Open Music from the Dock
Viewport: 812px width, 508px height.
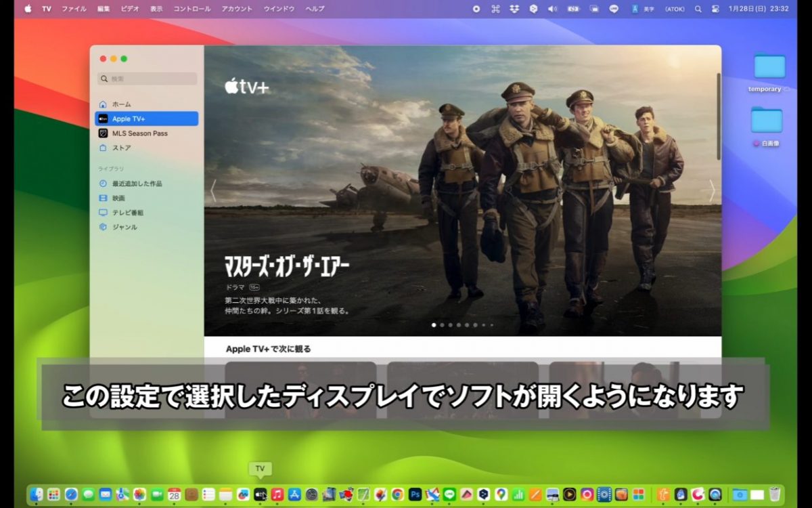[277, 494]
